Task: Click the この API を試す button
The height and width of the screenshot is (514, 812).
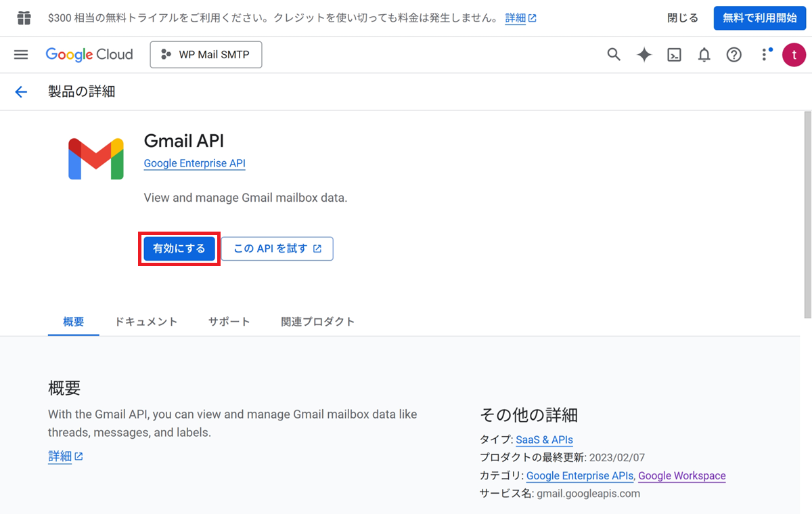Action: (277, 249)
